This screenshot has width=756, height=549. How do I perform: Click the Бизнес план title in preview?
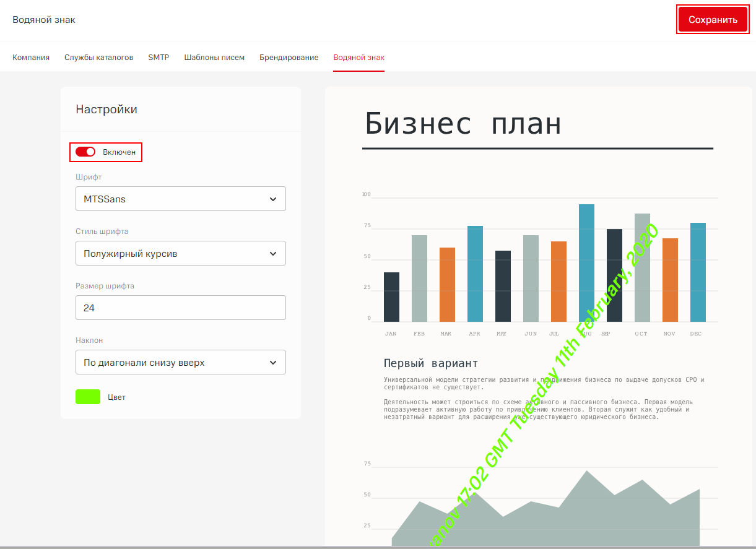[463, 123]
